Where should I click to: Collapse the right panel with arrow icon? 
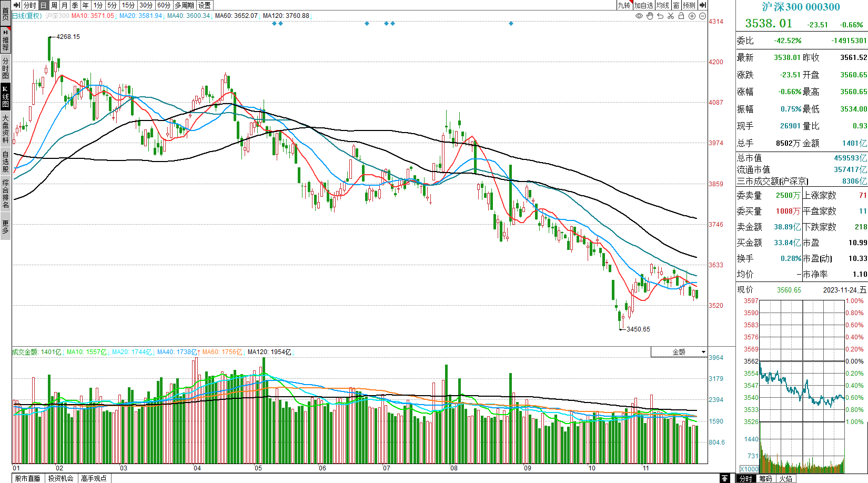pyautogui.click(x=703, y=5)
